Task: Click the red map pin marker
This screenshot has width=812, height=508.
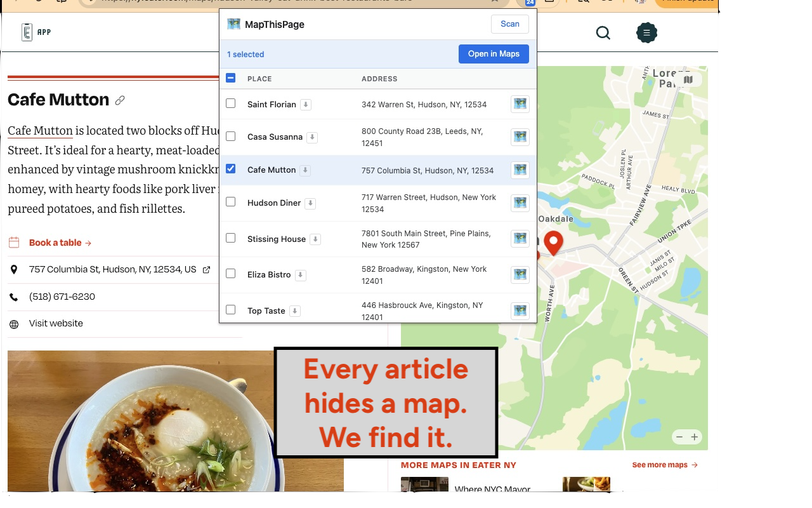Action: point(554,243)
